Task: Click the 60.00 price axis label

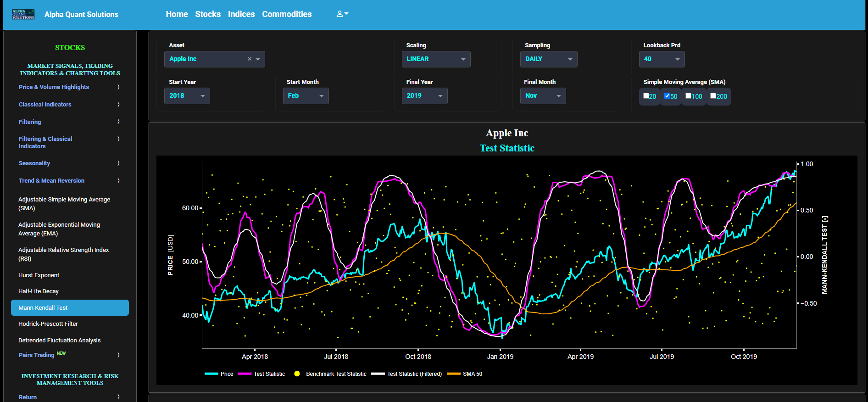Action: click(x=190, y=208)
